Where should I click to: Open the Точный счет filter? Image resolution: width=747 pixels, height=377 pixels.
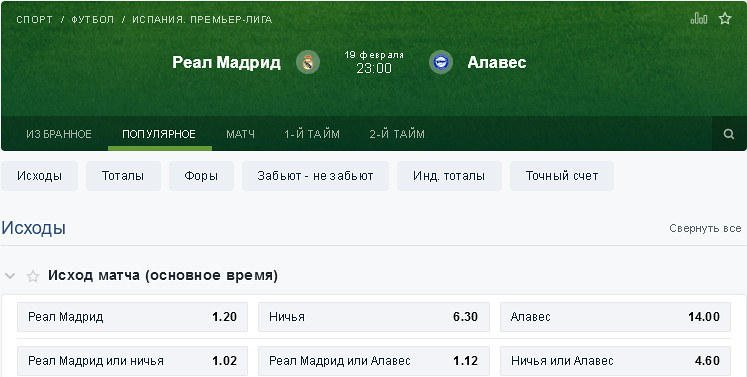coord(562,176)
